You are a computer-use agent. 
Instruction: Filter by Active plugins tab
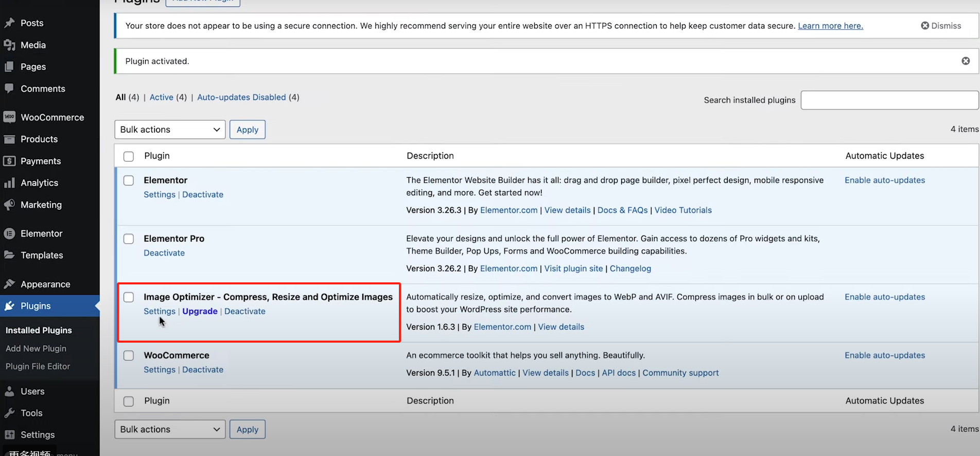click(x=161, y=97)
